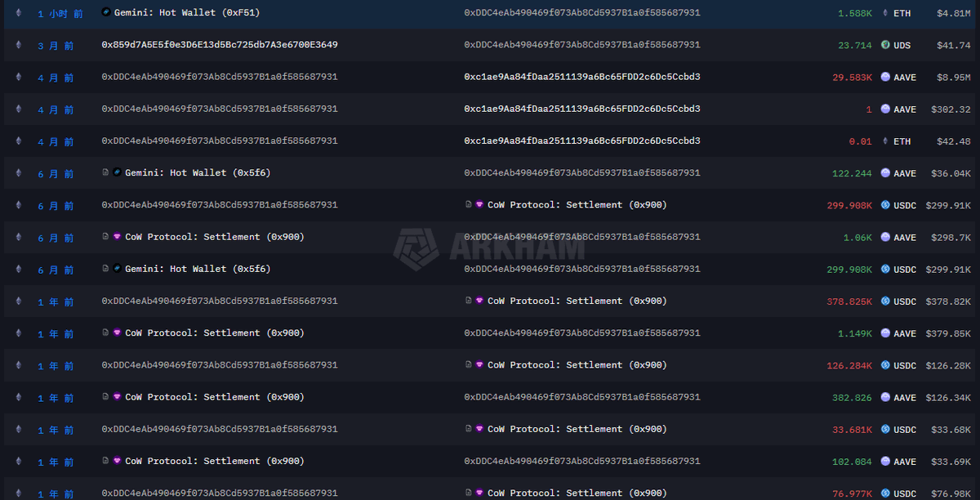Click the $298.7K USD value

pyautogui.click(x=951, y=238)
